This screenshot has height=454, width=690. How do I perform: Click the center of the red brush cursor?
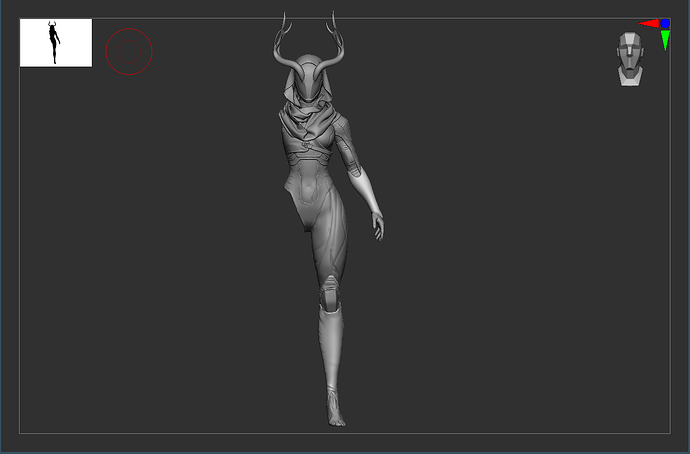point(129,51)
